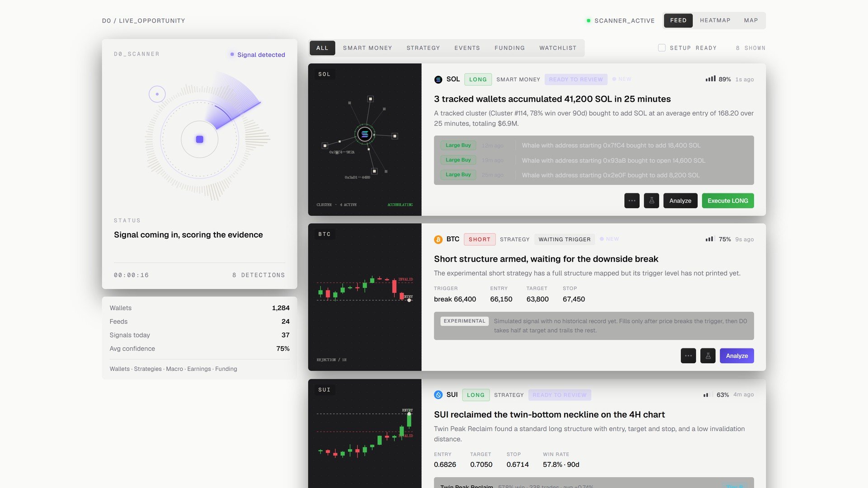Click the flask icon on SOL card
868x488 pixels.
651,201
